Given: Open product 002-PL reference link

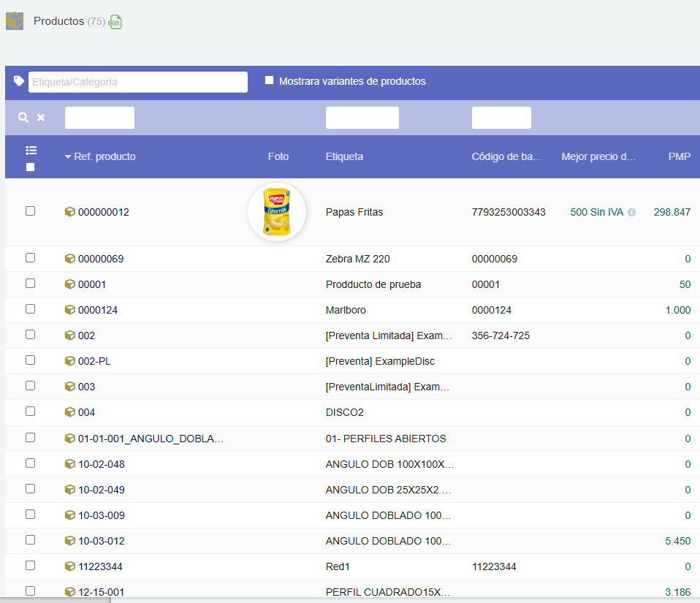Looking at the screenshot, I should (94, 361).
